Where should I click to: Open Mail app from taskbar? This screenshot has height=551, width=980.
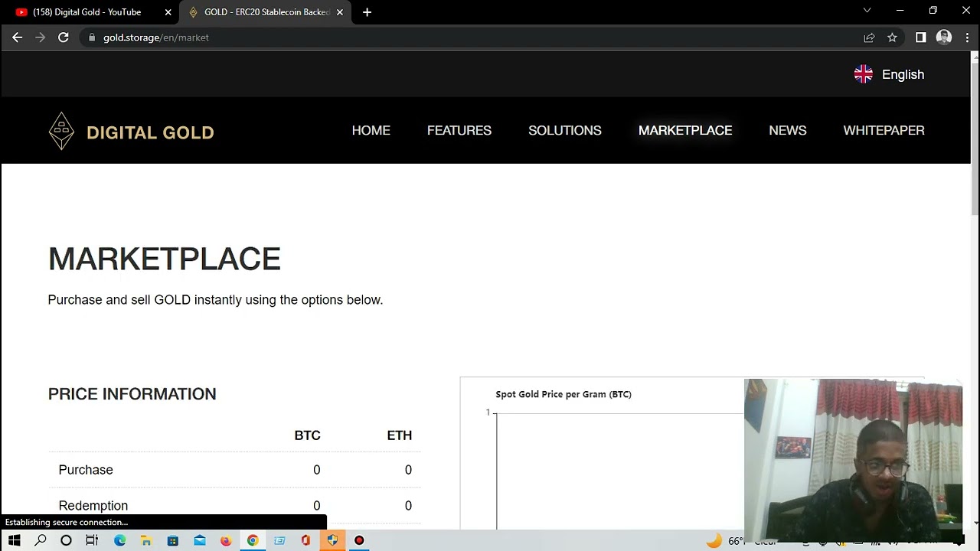(x=200, y=540)
